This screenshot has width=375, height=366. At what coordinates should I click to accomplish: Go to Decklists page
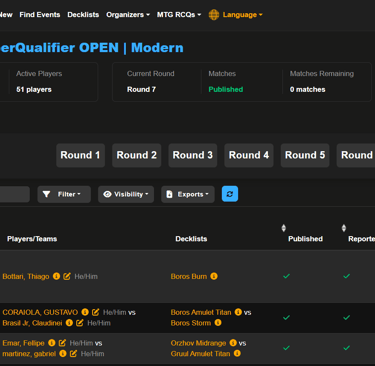[x=83, y=15]
